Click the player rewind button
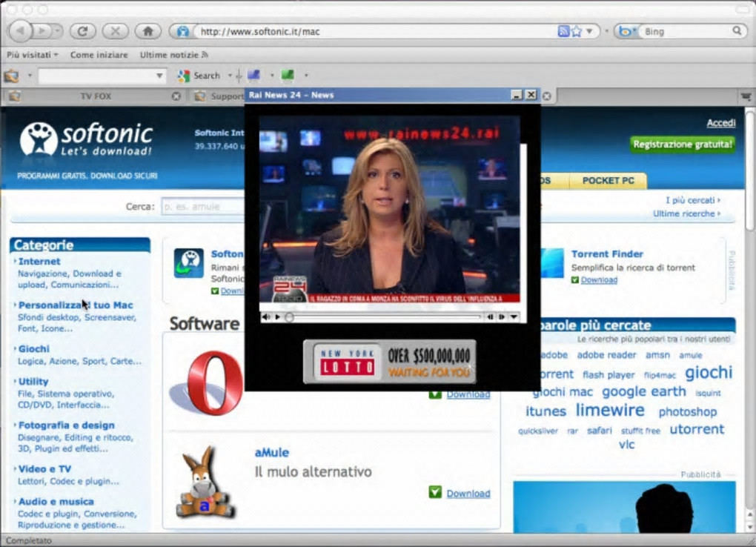 point(490,317)
